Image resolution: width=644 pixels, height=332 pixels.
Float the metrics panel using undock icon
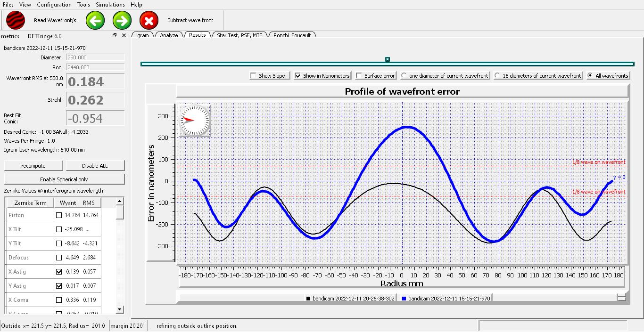click(115, 35)
